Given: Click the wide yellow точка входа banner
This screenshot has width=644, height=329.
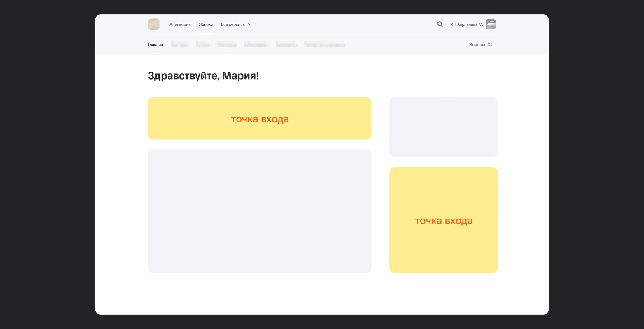Looking at the screenshot, I should [x=260, y=118].
